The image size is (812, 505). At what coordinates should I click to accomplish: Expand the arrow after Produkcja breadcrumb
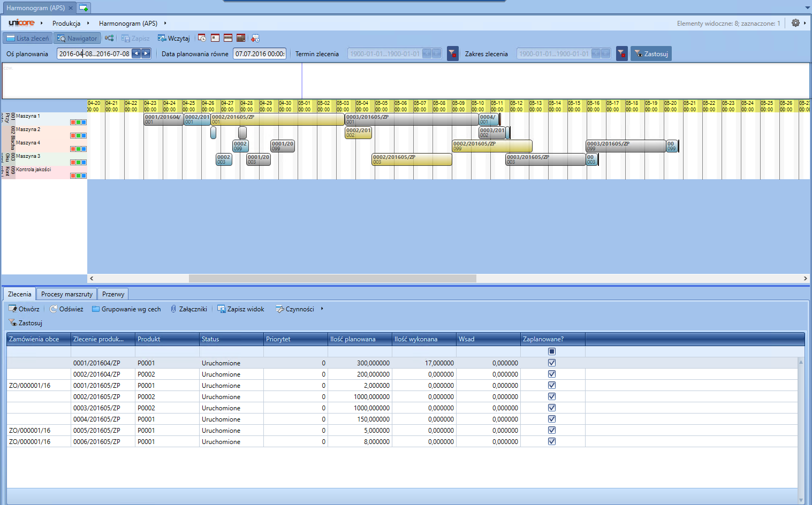click(88, 23)
